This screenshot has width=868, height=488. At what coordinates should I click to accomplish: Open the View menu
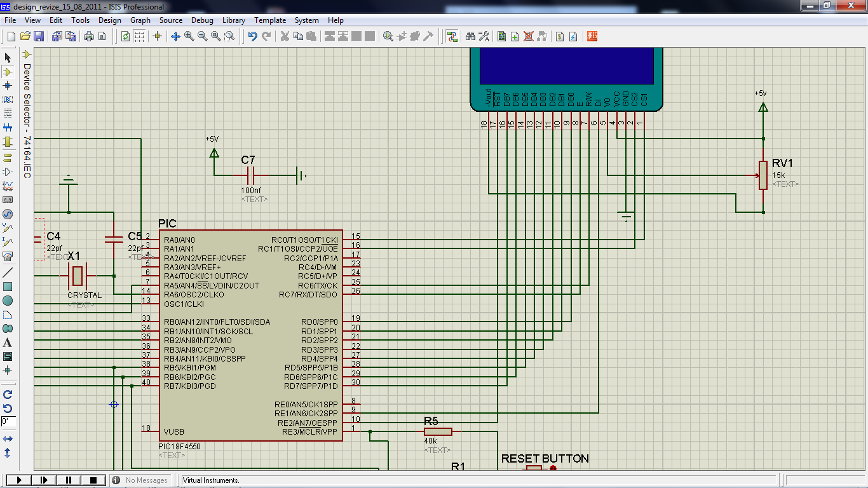(32, 20)
